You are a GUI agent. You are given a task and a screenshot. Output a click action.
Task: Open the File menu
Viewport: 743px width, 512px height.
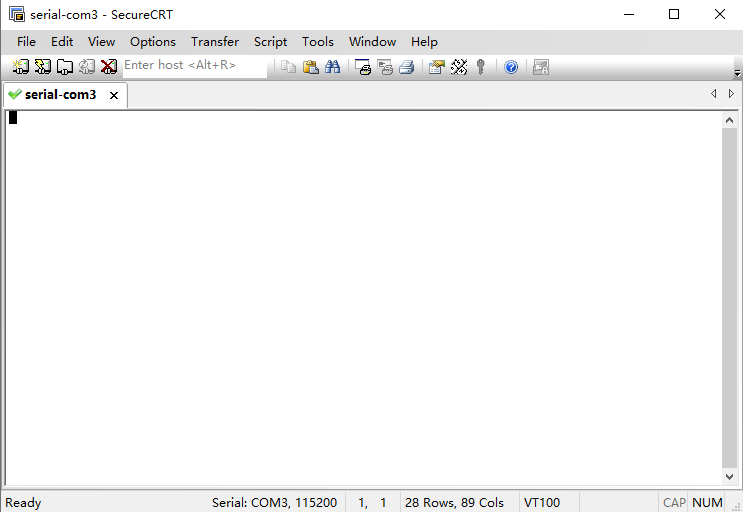[x=26, y=41]
